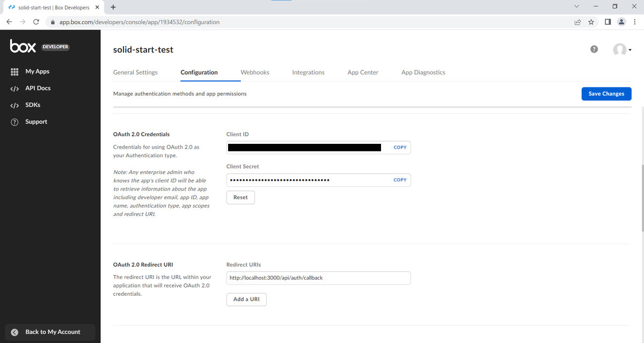Open the Chrome profile icon
Image resolution: width=644 pixels, height=343 pixels.
click(621, 22)
